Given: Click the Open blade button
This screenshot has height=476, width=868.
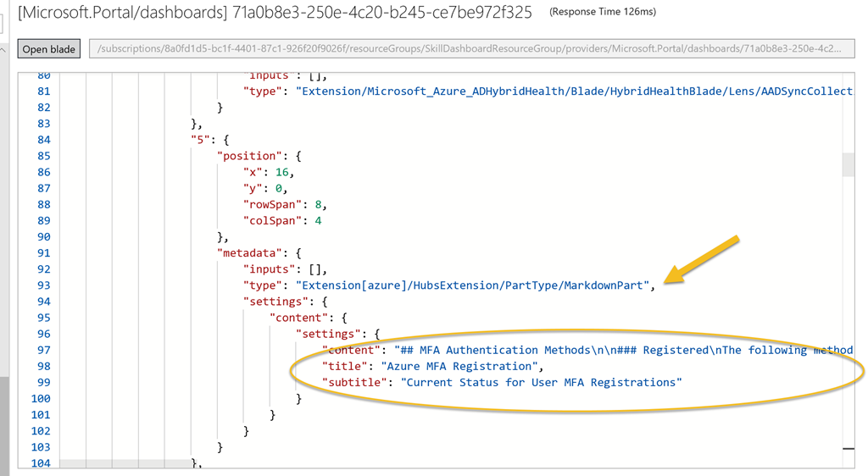Looking at the screenshot, I should (x=49, y=48).
